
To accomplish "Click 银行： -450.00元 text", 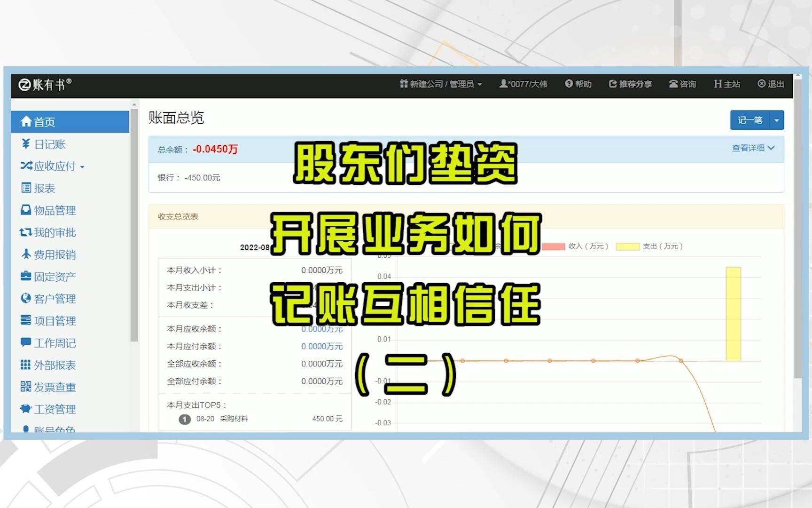I will 189,178.
